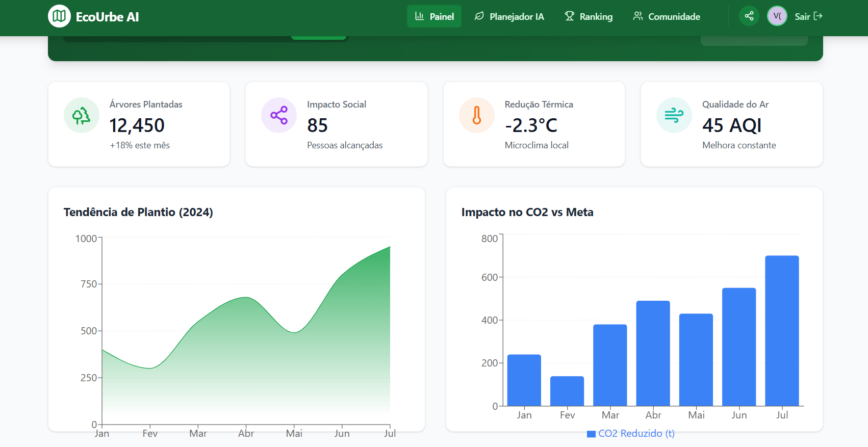Navigate to the Ranking section
Image resolution: width=868 pixels, height=447 pixels.
coord(589,16)
